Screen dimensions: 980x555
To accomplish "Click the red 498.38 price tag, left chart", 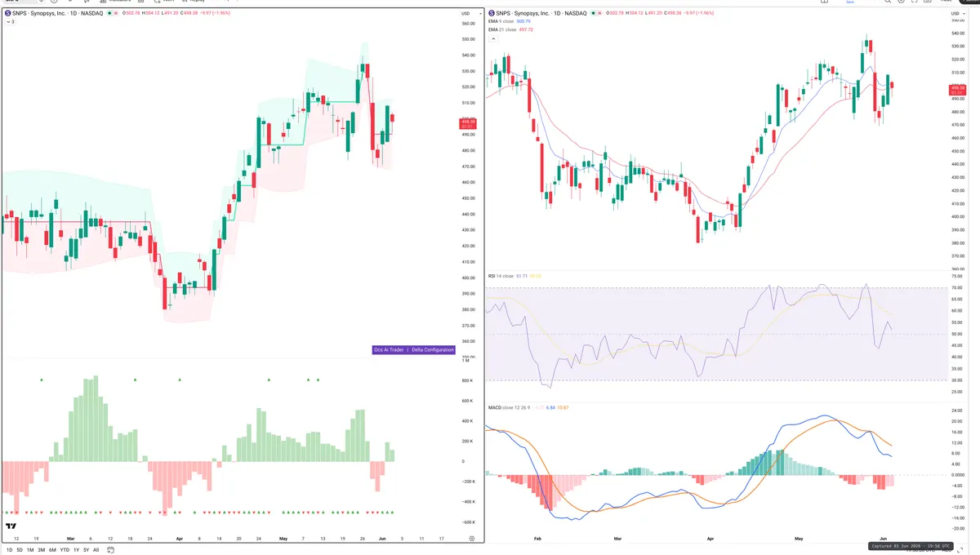I will coord(469,123).
